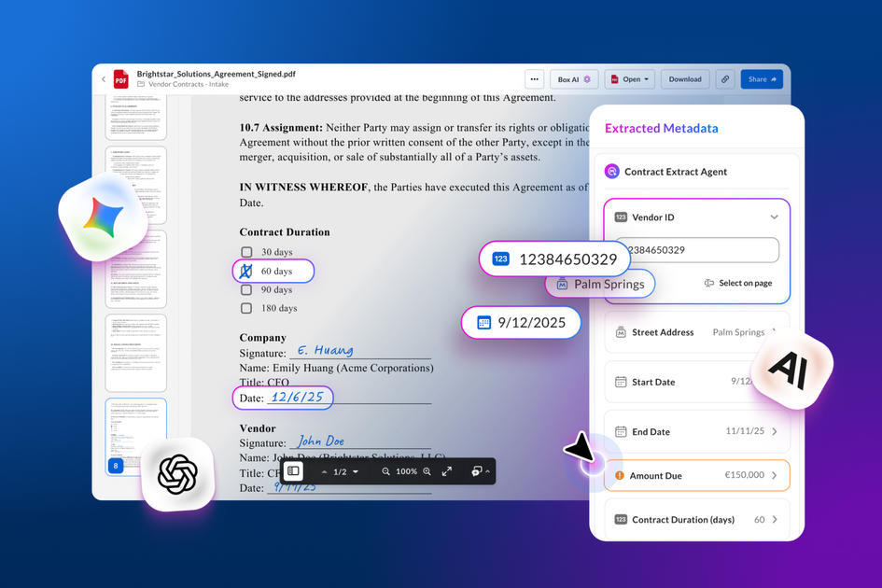Viewport: 882px width, 588px height.
Task: Toggle the thumbnail sidebar panel icon
Action: (293, 471)
